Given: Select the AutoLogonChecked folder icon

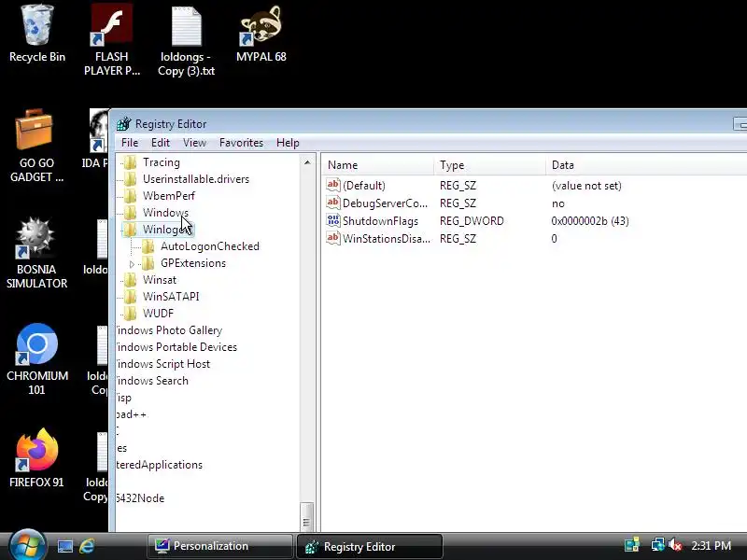Looking at the screenshot, I should pyautogui.click(x=148, y=246).
